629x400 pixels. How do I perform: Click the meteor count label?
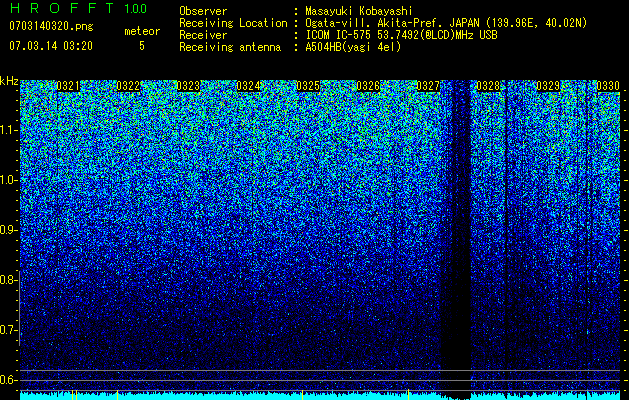click(142, 31)
